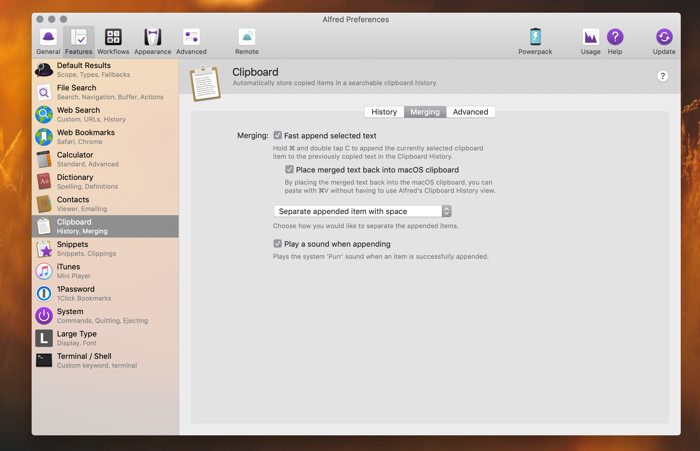This screenshot has width=700, height=451.
Task: View Usage statistics
Action: 590,42
